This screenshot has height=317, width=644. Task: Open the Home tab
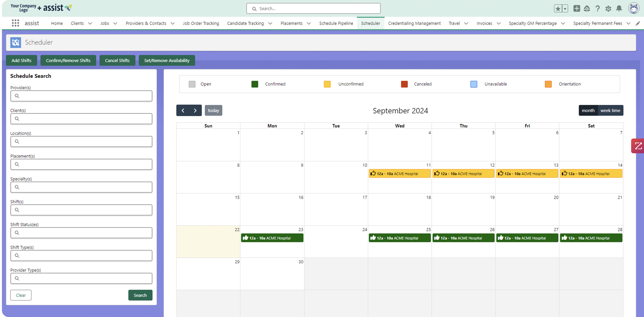(x=57, y=23)
